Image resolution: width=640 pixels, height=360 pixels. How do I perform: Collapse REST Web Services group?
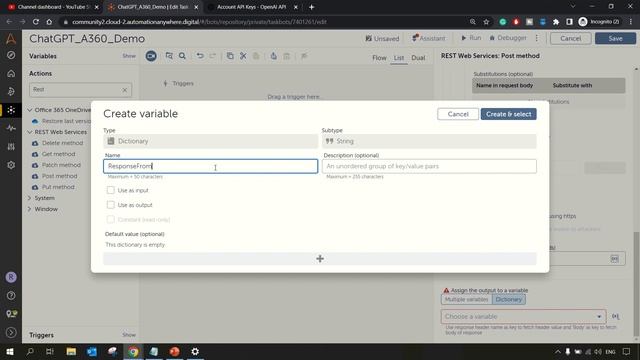pyautogui.click(x=29, y=132)
